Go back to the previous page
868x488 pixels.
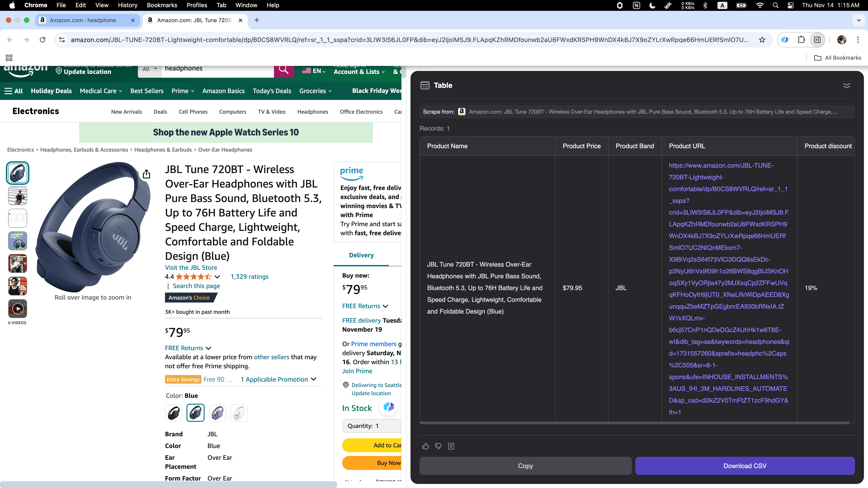click(x=10, y=40)
